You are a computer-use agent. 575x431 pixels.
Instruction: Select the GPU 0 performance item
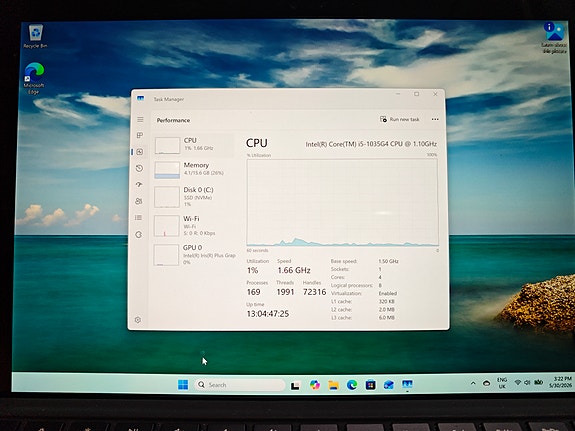[193, 255]
